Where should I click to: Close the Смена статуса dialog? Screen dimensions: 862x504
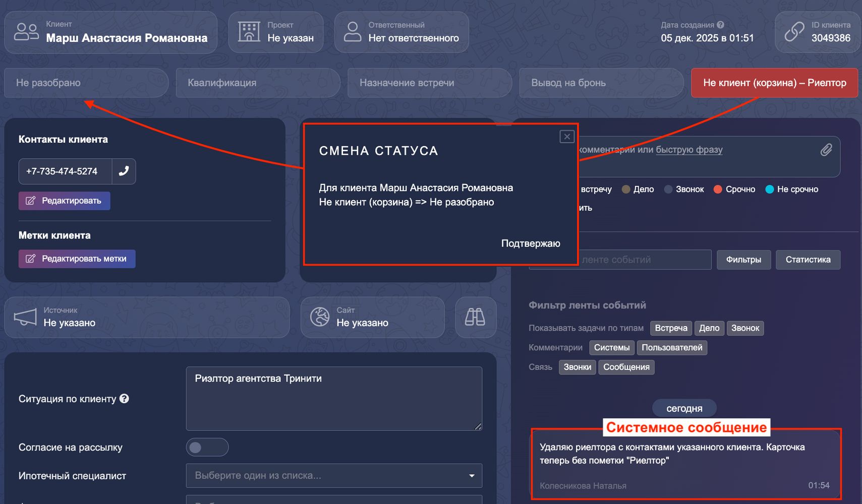[x=567, y=137]
